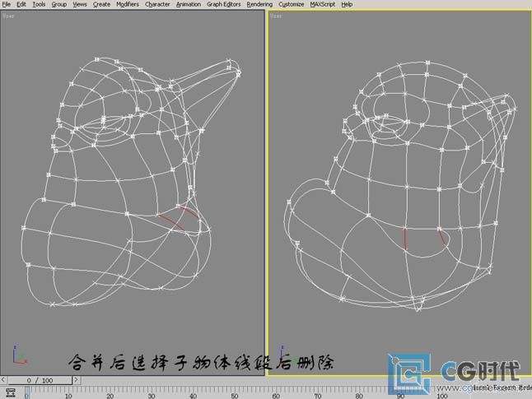Click the time slider next frame arrow

point(77,380)
